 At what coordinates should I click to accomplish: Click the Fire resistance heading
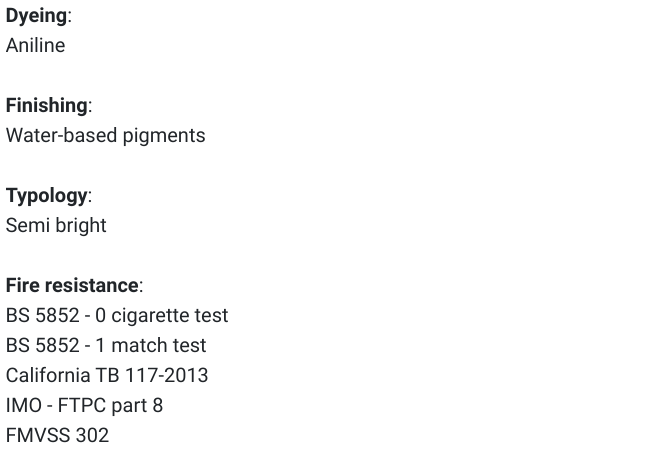coord(72,285)
